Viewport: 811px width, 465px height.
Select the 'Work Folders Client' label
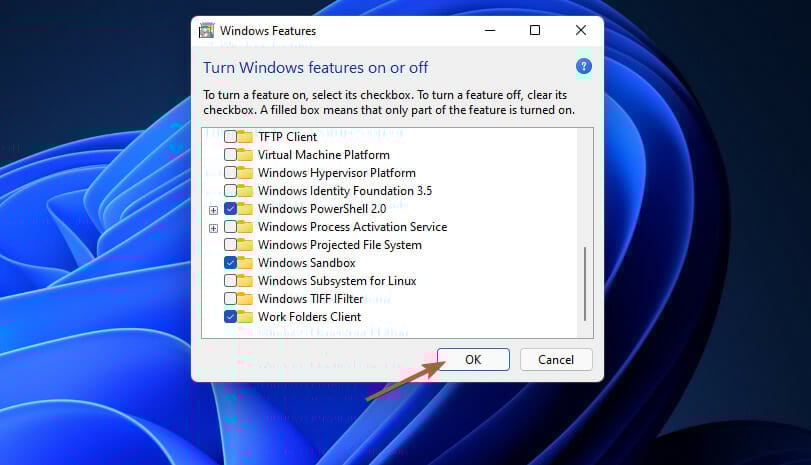310,317
